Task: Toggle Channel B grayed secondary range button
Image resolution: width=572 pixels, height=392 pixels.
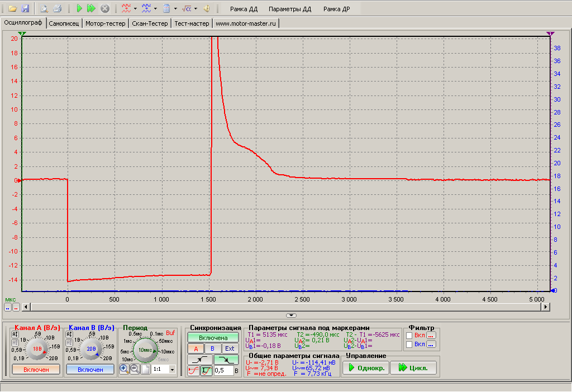Action: [x=69, y=343]
